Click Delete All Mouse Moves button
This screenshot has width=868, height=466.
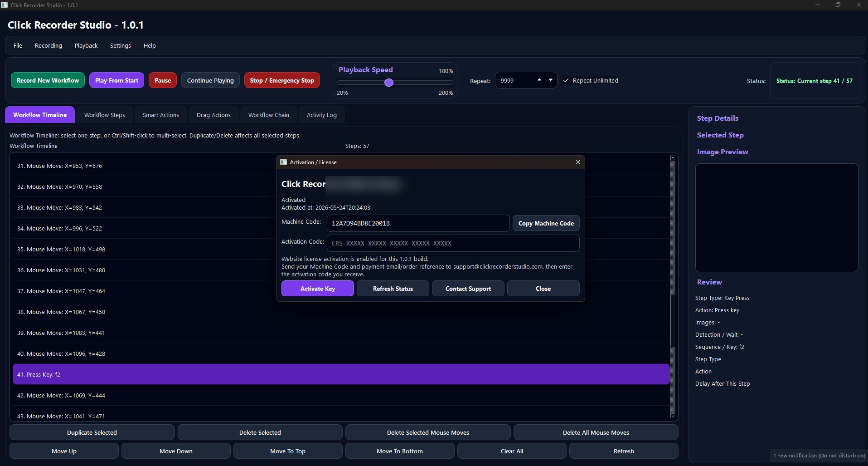tap(596, 432)
